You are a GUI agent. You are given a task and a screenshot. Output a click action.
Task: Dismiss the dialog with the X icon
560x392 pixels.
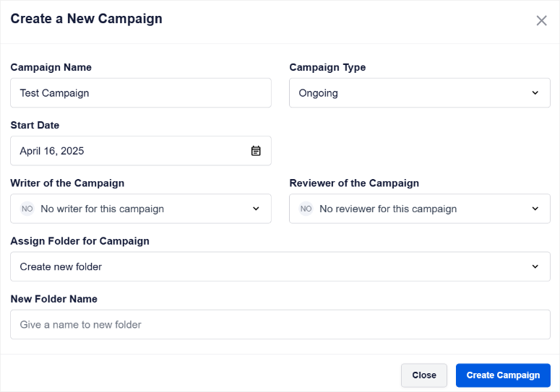(541, 21)
